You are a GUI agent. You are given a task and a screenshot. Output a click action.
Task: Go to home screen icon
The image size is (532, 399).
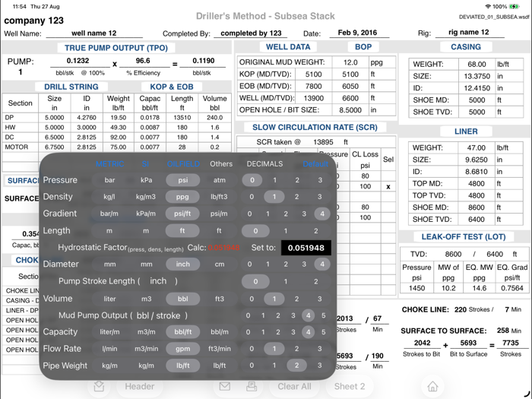(432, 386)
